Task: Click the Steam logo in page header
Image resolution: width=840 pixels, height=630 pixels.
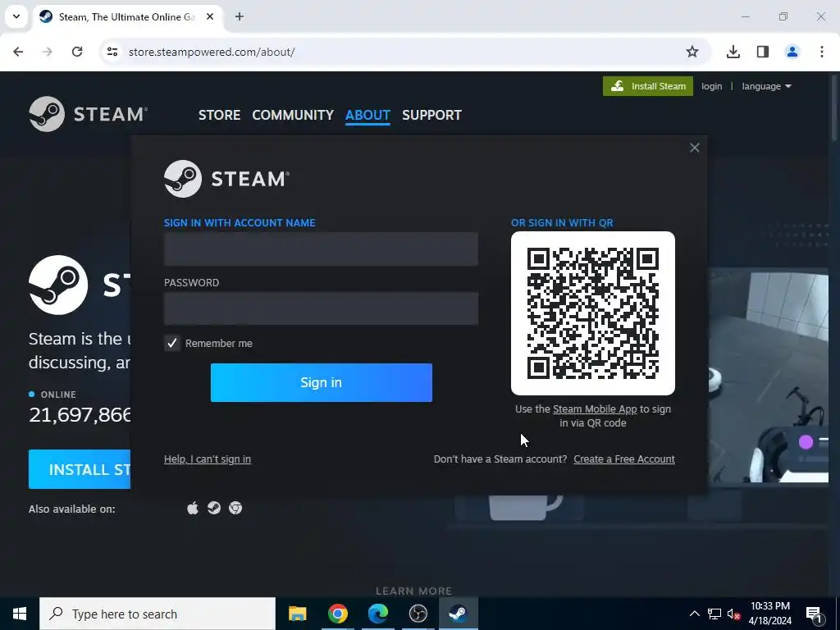Action: [x=89, y=114]
